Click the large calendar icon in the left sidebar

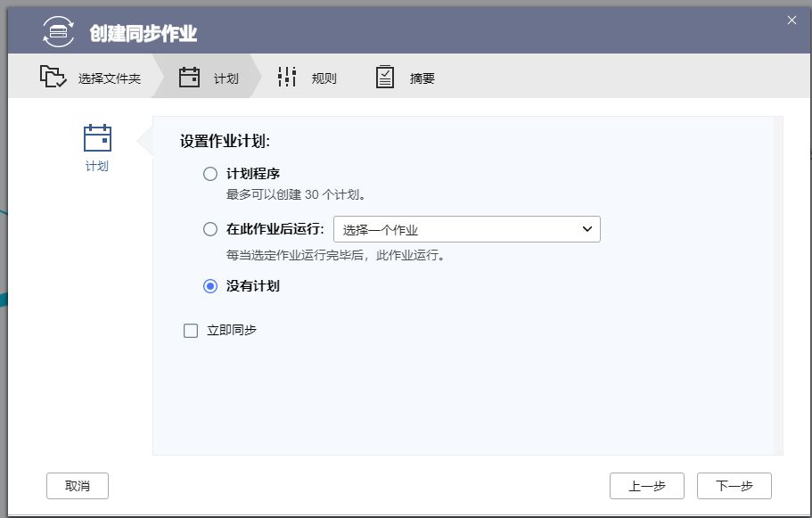coord(98,139)
